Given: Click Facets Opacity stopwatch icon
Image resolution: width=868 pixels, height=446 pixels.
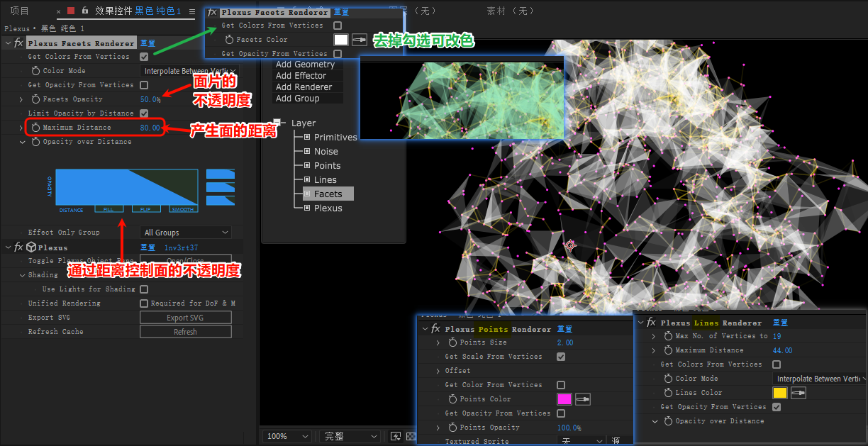Looking at the screenshot, I should click(x=36, y=99).
